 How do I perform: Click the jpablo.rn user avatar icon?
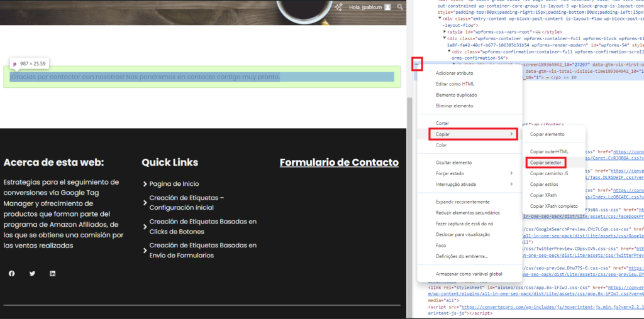(x=388, y=7)
